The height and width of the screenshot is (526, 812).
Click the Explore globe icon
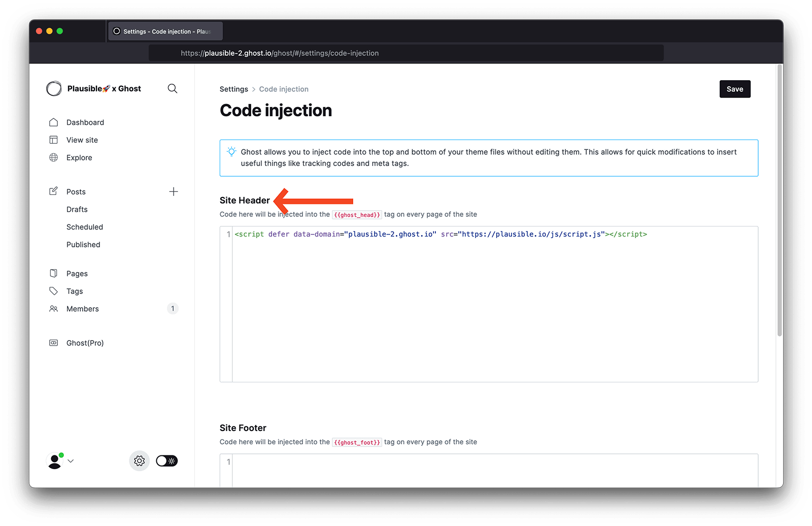54,157
